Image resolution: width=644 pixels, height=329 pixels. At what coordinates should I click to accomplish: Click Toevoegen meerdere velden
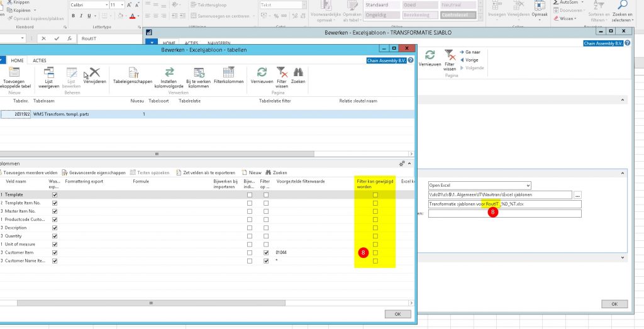[29, 172]
